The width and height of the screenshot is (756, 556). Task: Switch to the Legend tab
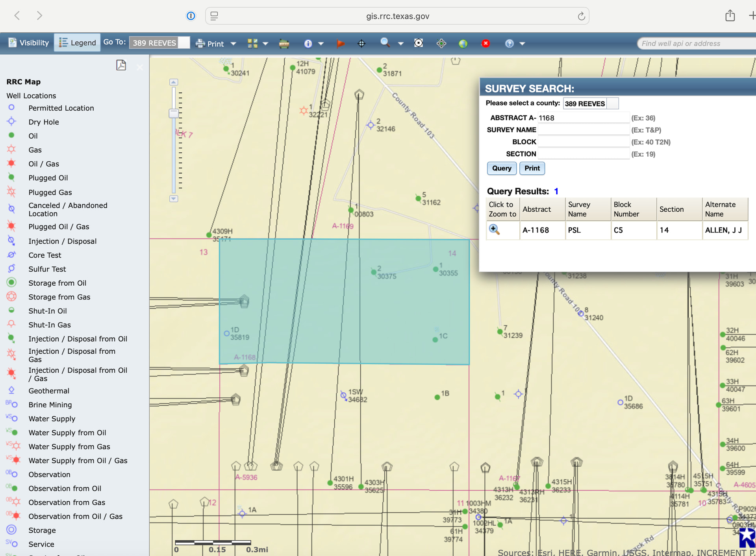[77, 42]
